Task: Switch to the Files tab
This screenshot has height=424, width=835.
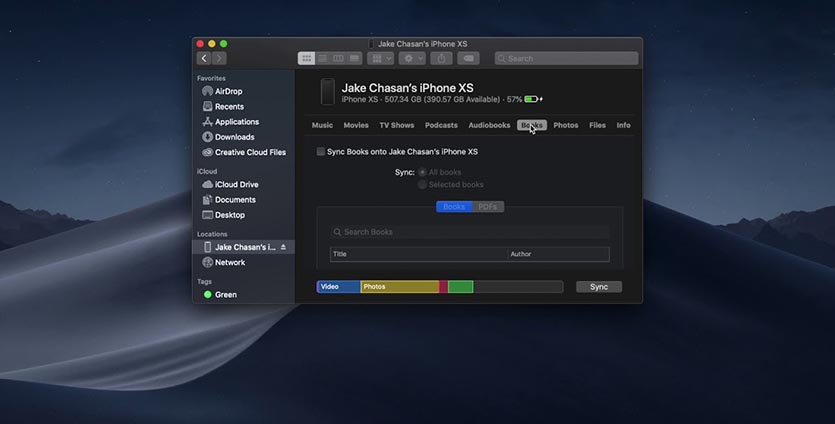Action: [597, 125]
